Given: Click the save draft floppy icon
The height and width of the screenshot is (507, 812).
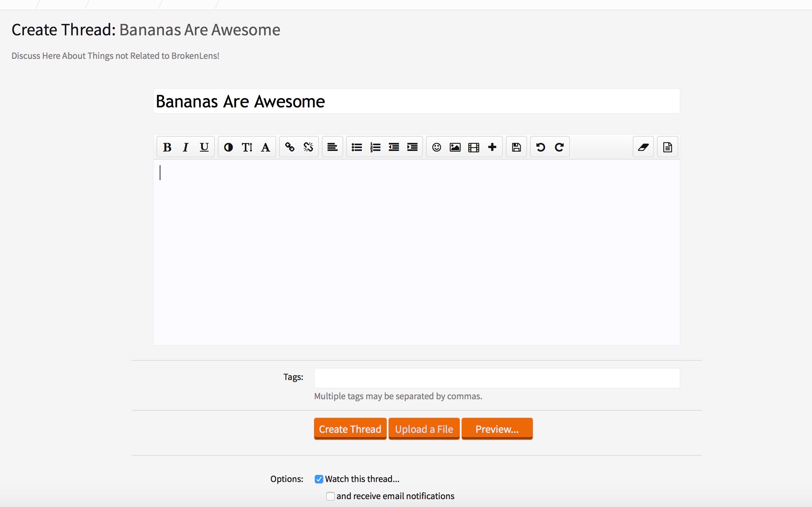Looking at the screenshot, I should tap(517, 147).
